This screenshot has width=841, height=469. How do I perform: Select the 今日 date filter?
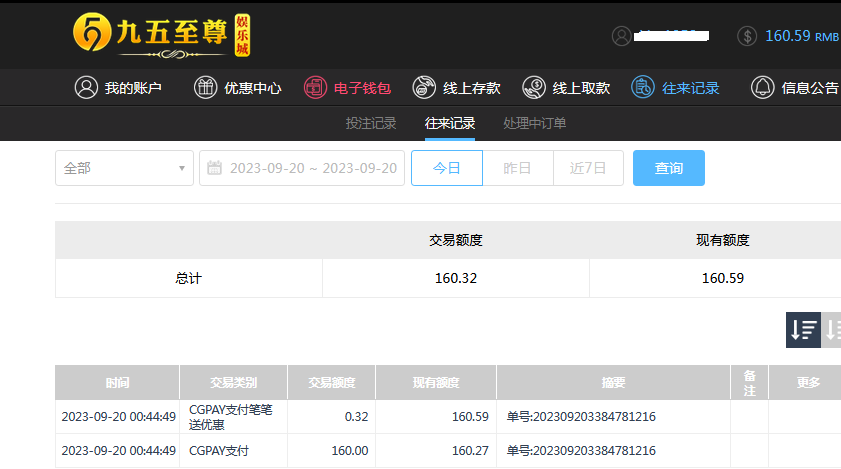pyautogui.click(x=447, y=168)
